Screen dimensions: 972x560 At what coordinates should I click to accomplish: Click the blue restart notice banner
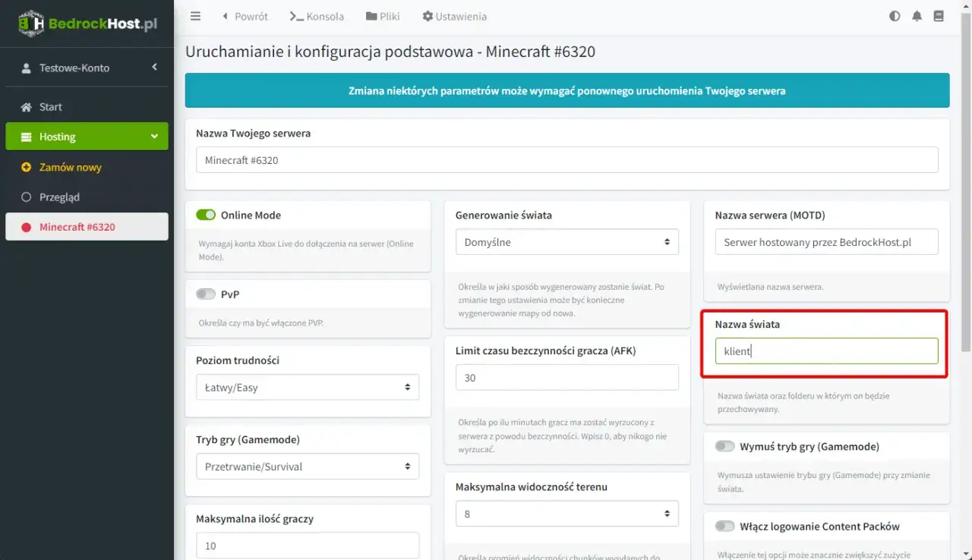566,90
